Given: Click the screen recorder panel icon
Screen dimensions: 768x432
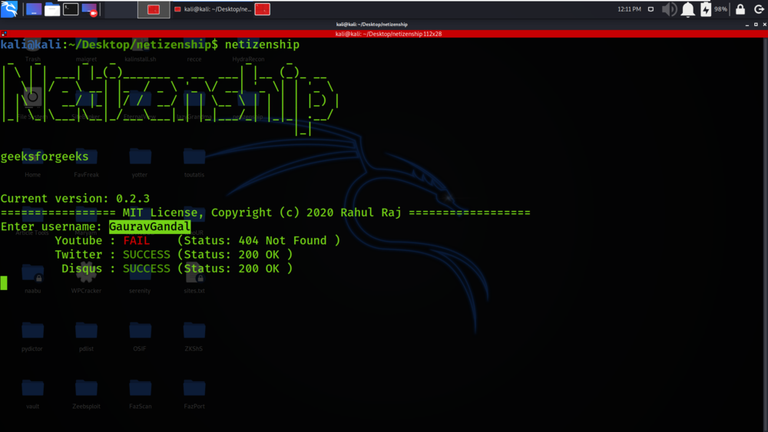Looking at the screenshot, I should [90, 9].
